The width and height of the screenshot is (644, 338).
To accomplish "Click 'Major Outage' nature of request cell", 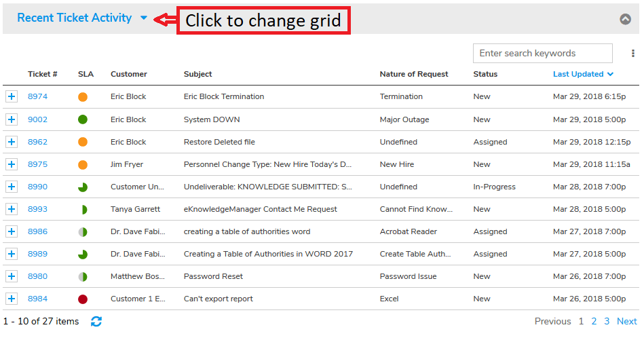I will [404, 120].
